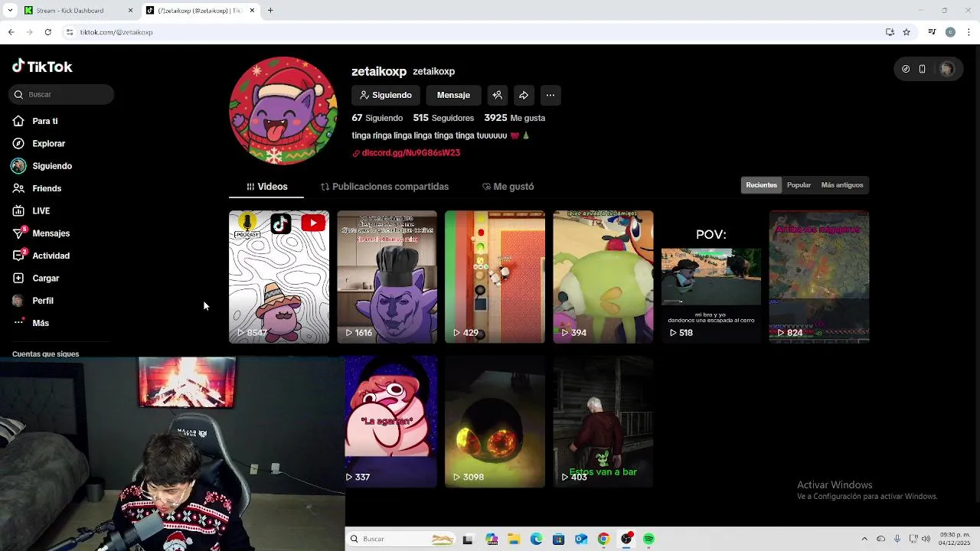Image resolution: width=980 pixels, height=551 pixels.
Task: Click the Windows taskbar Buscar search box
Action: coord(402,539)
